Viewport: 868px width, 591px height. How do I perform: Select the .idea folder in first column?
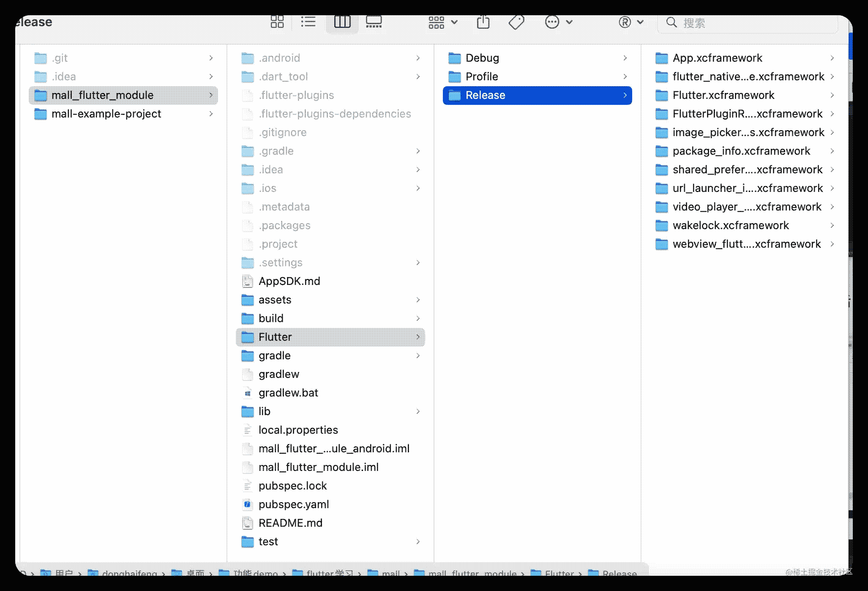pyautogui.click(x=123, y=77)
